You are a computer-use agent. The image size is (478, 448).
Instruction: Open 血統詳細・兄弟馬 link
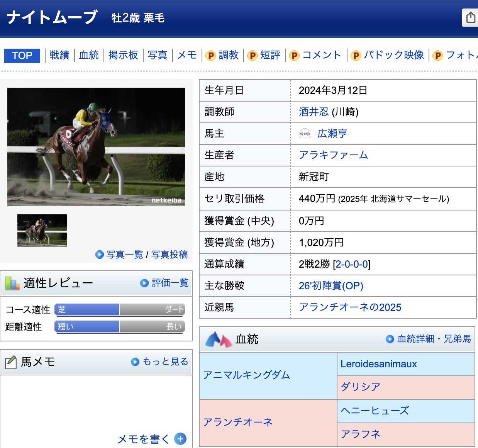[434, 339]
